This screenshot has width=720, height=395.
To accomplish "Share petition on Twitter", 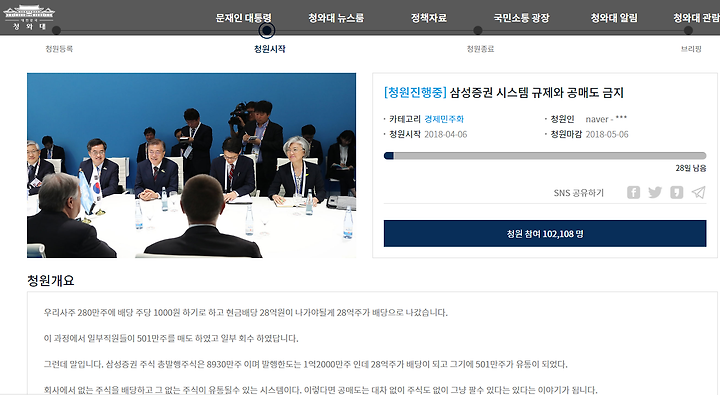I will (655, 192).
